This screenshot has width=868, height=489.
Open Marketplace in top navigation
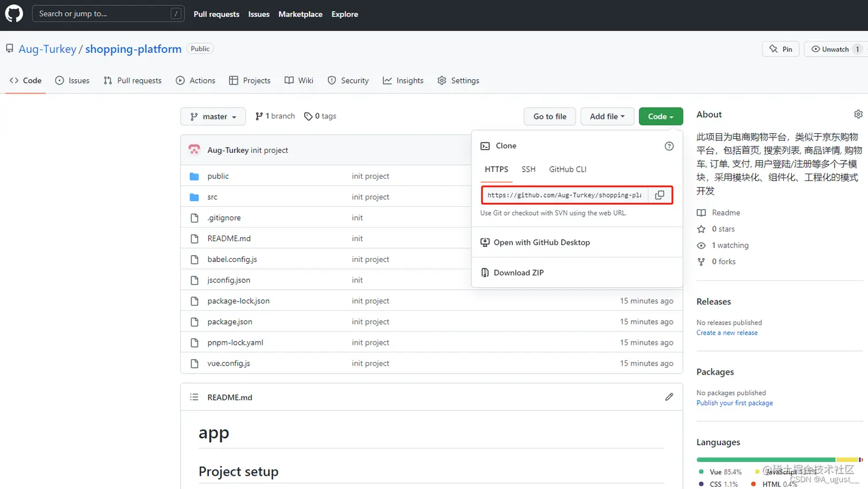(300, 14)
